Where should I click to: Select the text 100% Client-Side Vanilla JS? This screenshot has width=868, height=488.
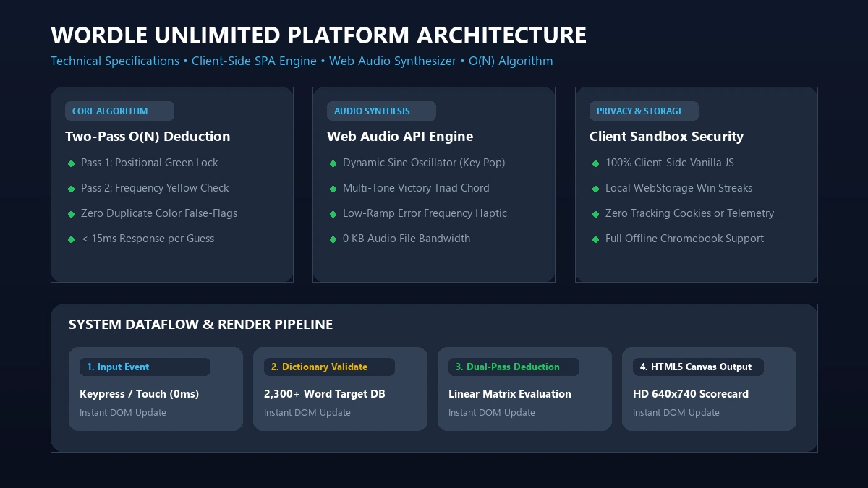pos(670,163)
